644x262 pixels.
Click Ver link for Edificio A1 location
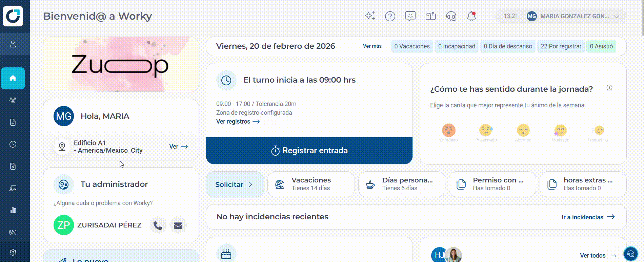coord(179,147)
